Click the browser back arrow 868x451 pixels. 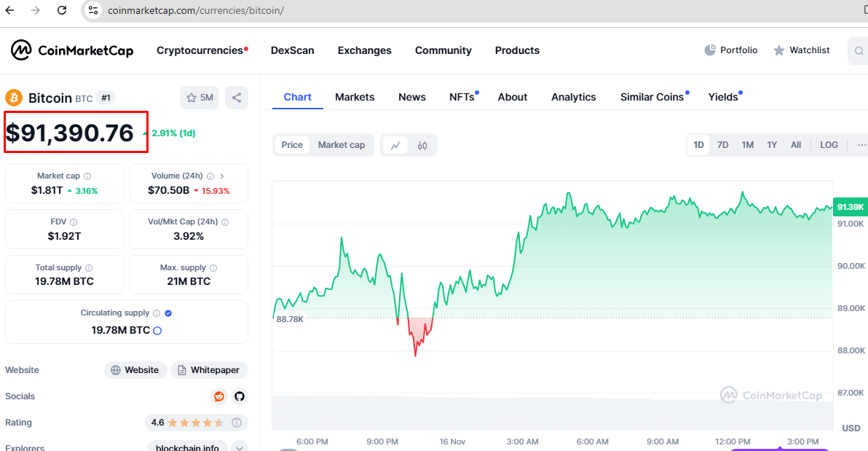pyautogui.click(x=10, y=10)
